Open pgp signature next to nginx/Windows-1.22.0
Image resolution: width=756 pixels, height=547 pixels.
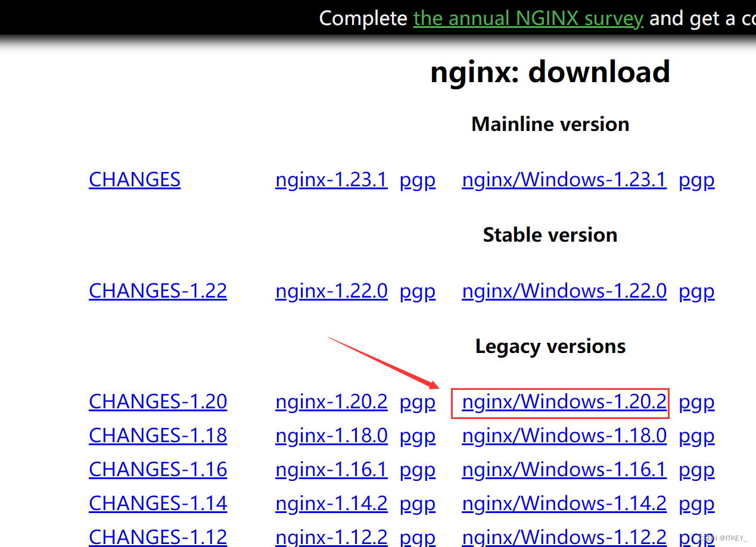[696, 292]
